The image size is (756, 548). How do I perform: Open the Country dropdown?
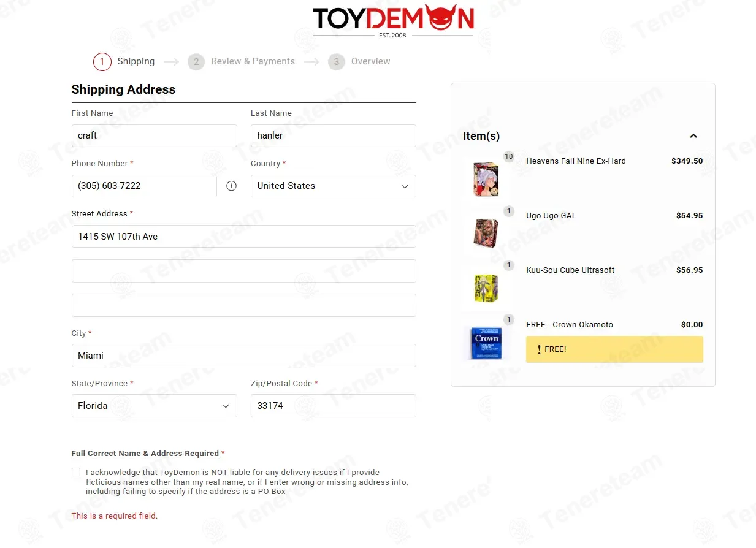(333, 186)
